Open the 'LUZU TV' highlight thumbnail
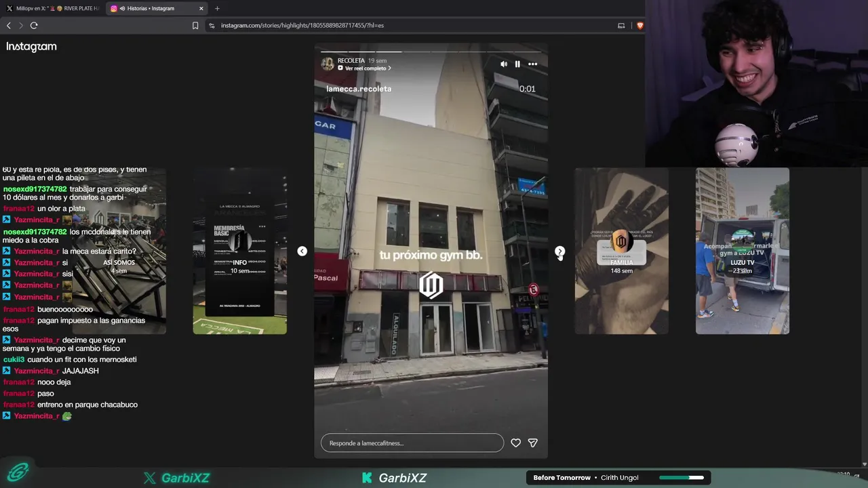The height and width of the screenshot is (488, 868). coord(743,251)
